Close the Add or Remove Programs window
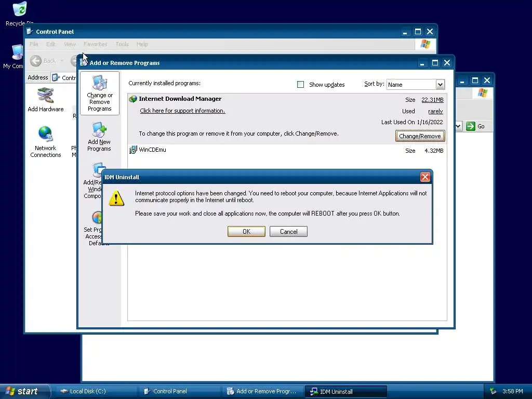 447,63
